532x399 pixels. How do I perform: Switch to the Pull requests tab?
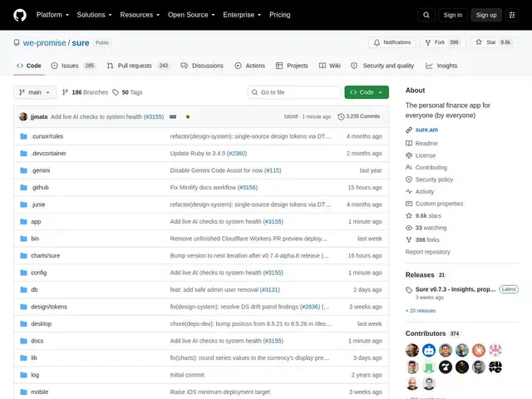point(137,66)
